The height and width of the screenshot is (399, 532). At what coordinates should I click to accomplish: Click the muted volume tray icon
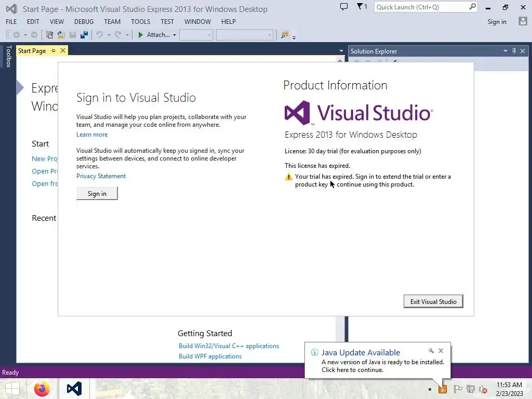coord(483,389)
